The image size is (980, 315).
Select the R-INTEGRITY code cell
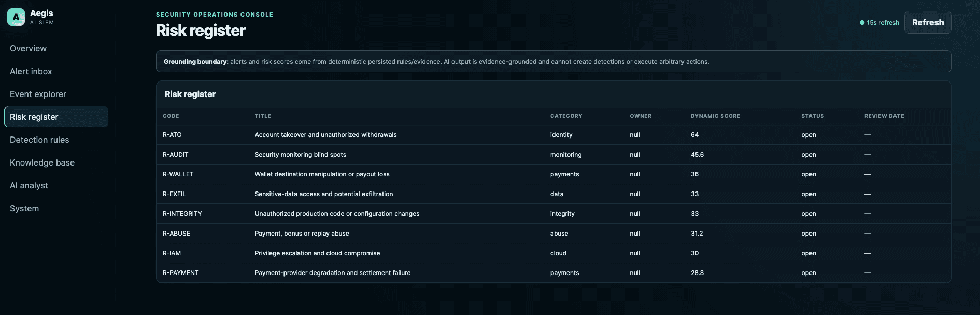coord(182,214)
